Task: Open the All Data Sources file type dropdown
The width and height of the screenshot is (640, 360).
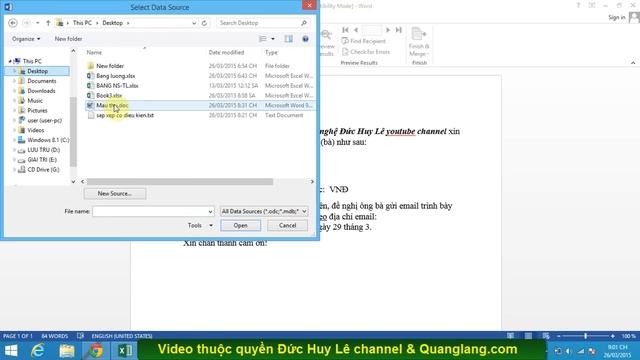Action: (x=264, y=211)
